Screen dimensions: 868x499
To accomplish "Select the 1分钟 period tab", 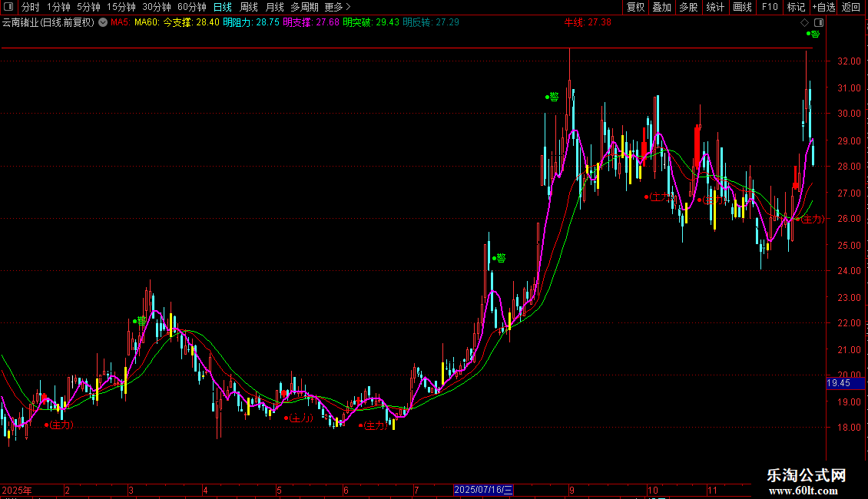I will [x=58, y=7].
